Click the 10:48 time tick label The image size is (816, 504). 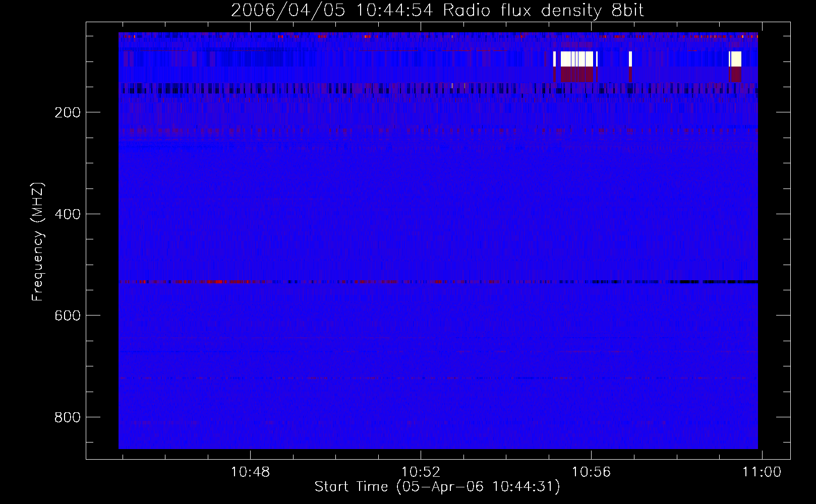click(x=250, y=472)
